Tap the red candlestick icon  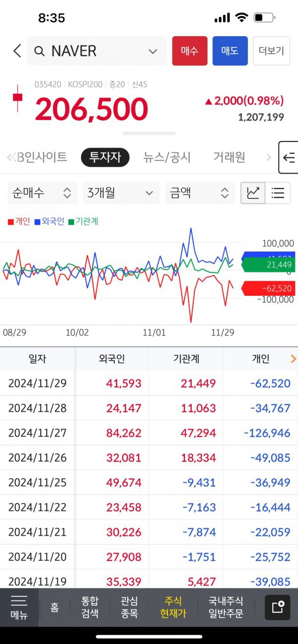tap(18, 98)
